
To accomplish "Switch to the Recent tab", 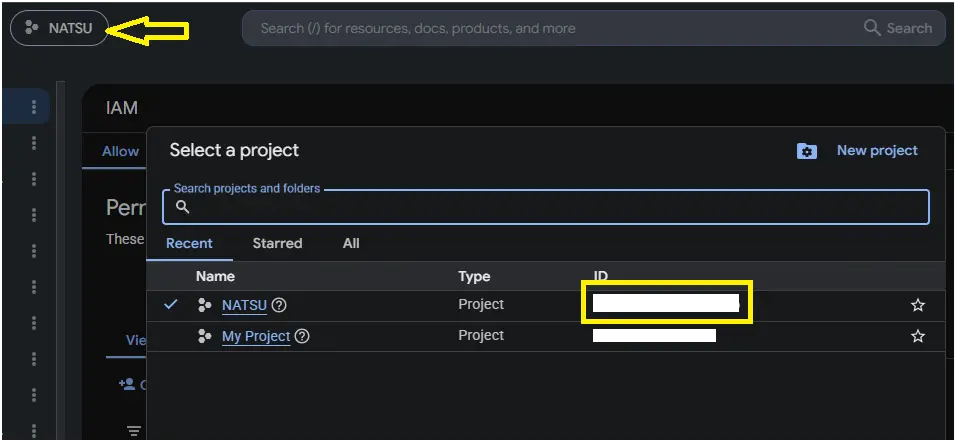I will pyautogui.click(x=190, y=243).
